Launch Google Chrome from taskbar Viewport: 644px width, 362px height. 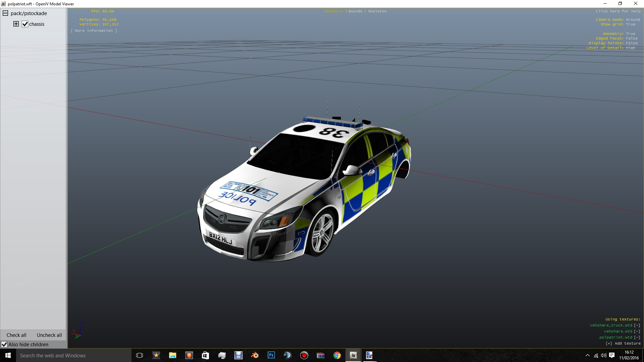tap(337, 355)
